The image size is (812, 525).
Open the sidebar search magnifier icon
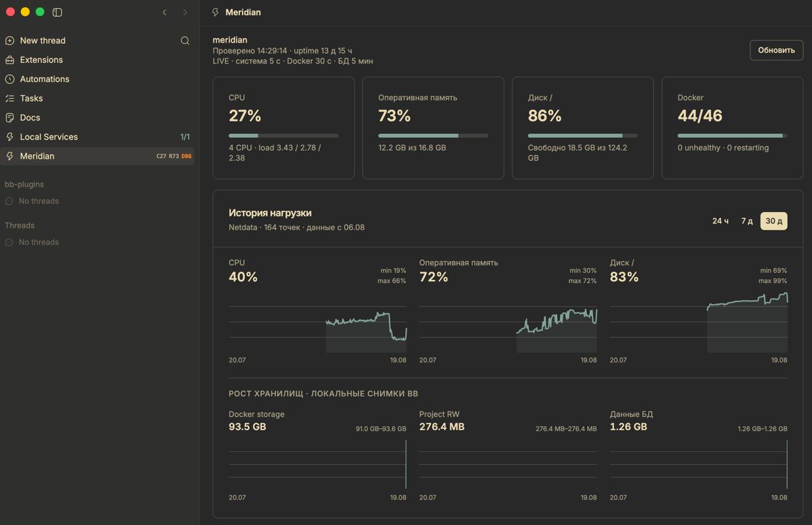coord(185,41)
